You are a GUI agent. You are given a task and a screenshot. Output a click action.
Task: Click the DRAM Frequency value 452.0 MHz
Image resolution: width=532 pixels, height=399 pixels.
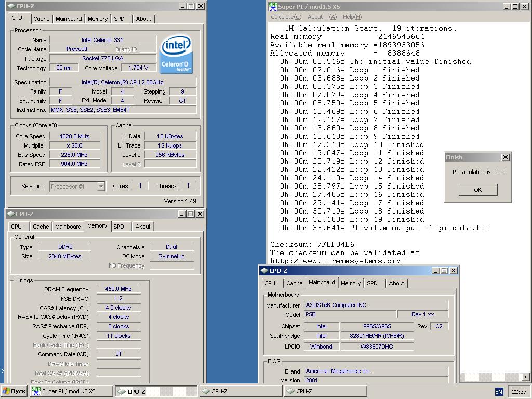[118, 289]
